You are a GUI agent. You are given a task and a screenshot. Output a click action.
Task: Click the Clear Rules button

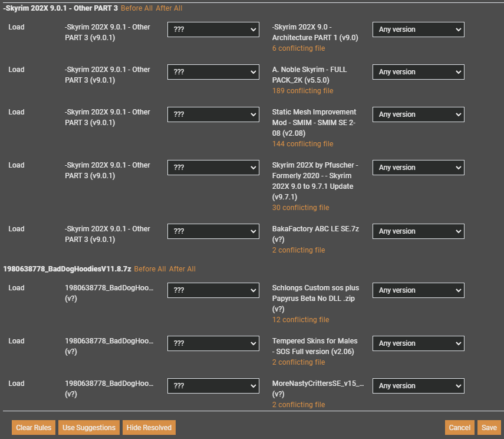34,427
